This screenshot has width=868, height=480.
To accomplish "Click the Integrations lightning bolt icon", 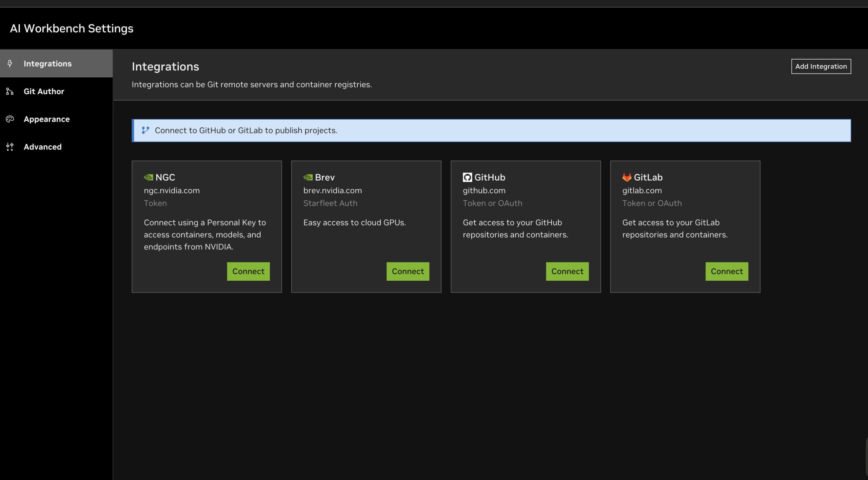I will click(x=10, y=64).
